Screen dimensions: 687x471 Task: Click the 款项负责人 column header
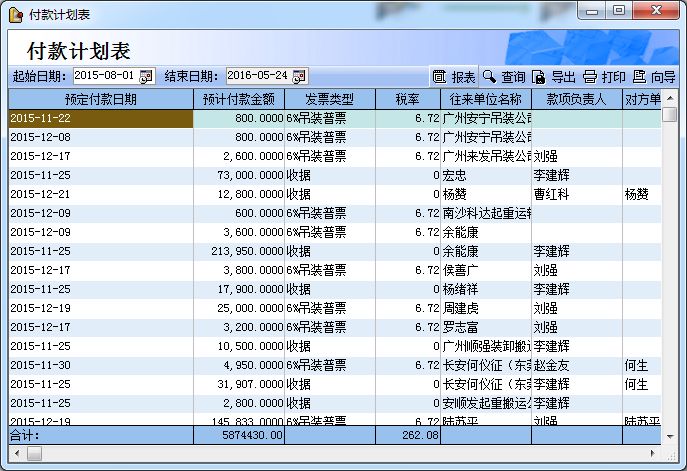(576, 99)
